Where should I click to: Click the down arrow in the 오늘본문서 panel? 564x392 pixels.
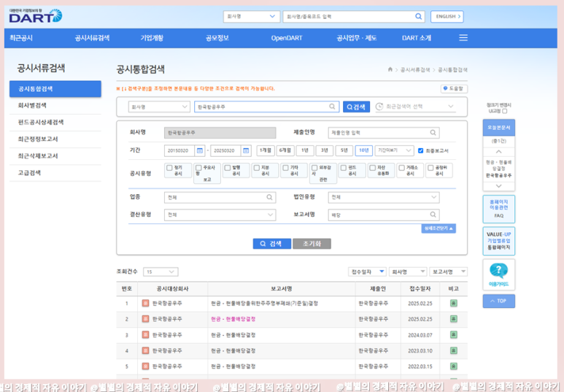498,186
